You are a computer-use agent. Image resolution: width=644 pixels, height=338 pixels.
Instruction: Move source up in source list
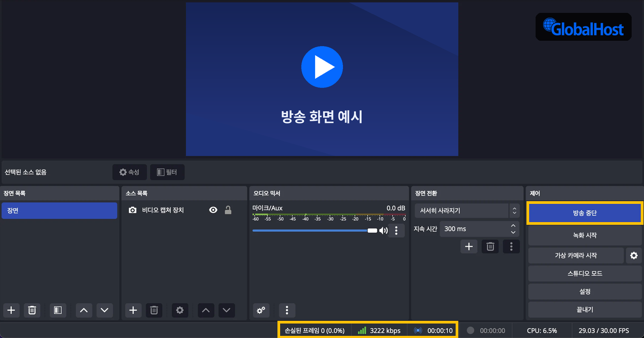[207, 310]
